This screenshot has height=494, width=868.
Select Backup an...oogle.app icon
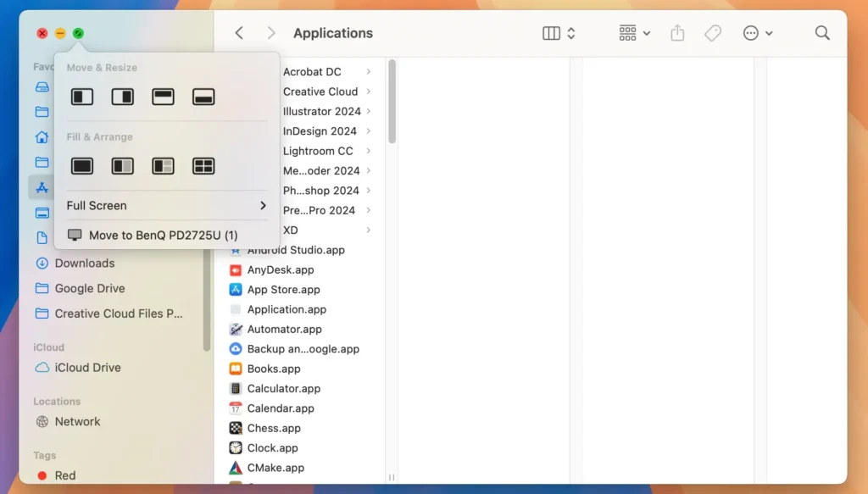236,349
